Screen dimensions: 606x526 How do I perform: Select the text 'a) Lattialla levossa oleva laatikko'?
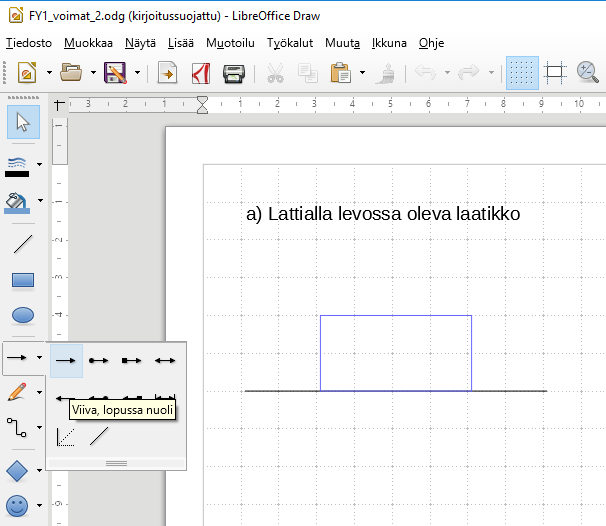point(383,214)
